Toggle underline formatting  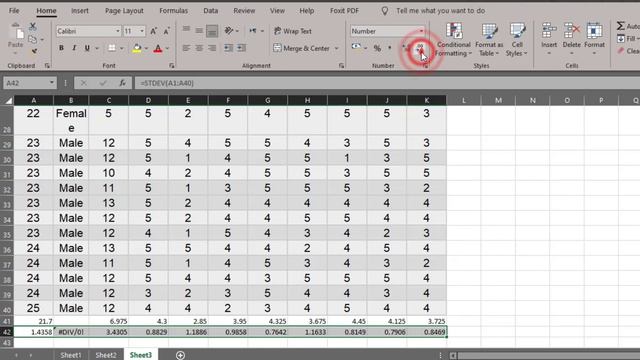[87, 48]
